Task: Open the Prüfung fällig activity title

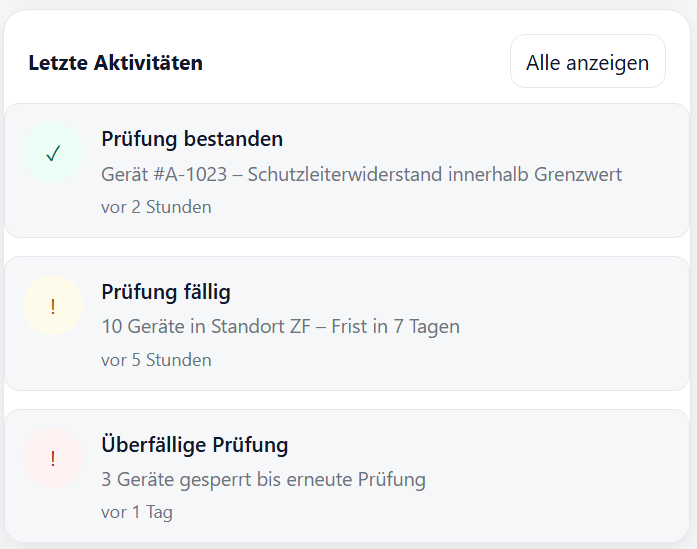Action: pyautogui.click(x=166, y=292)
